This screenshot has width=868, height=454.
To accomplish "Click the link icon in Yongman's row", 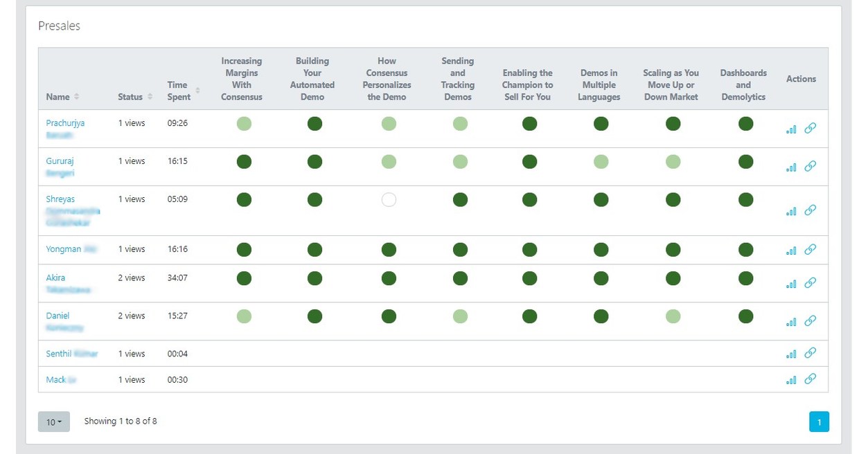I will tap(809, 249).
